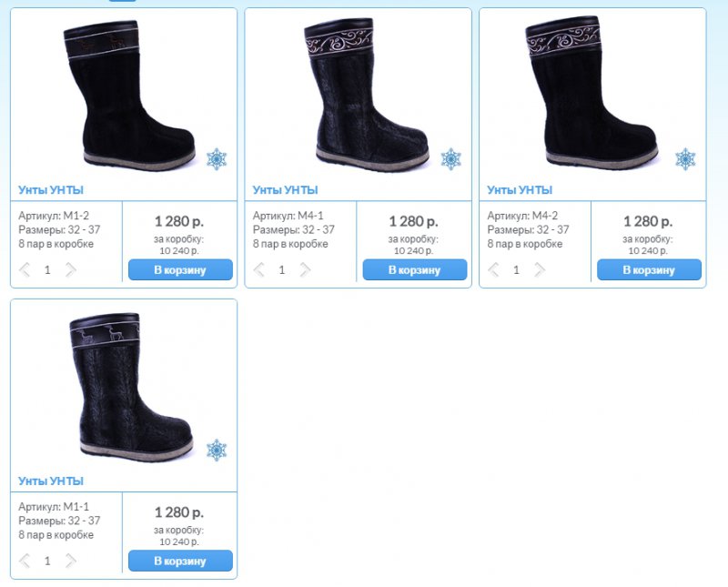
Task: Increase quantity for article M4-1
Action: (x=305, y=269)
